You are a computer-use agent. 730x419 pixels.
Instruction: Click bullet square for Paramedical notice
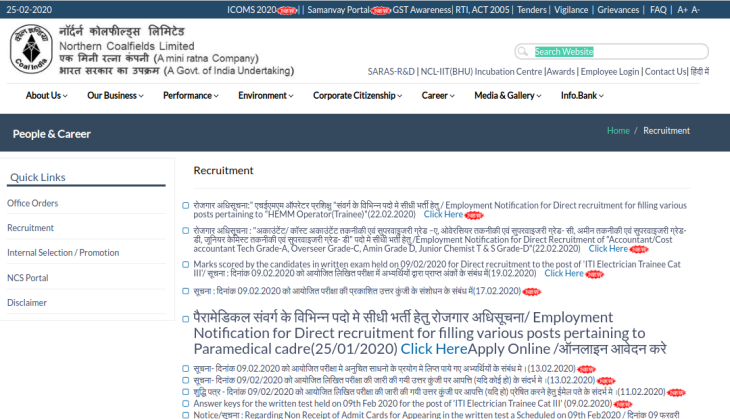pyautogui.click(x=186, y=319)
